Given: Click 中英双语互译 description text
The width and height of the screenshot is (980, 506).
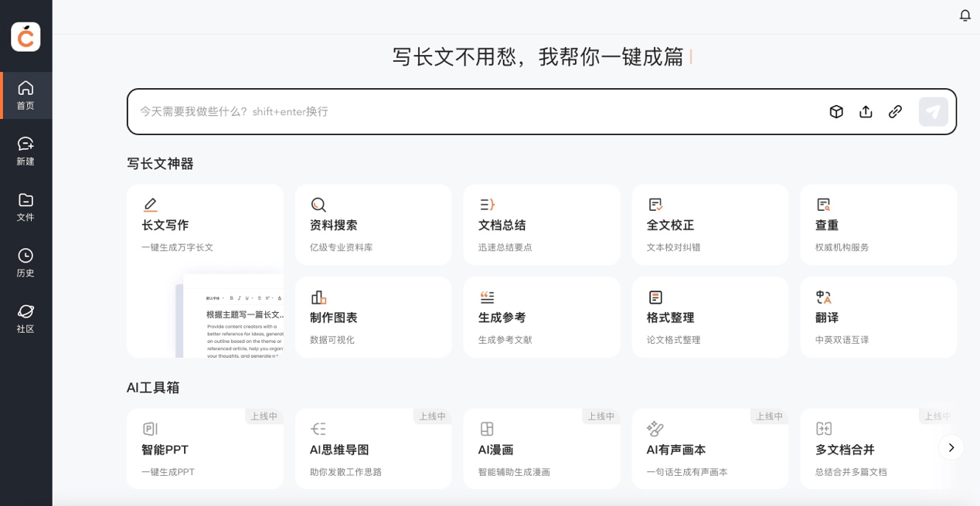Looking at the screenshot, I should click(x=842, y=340).
